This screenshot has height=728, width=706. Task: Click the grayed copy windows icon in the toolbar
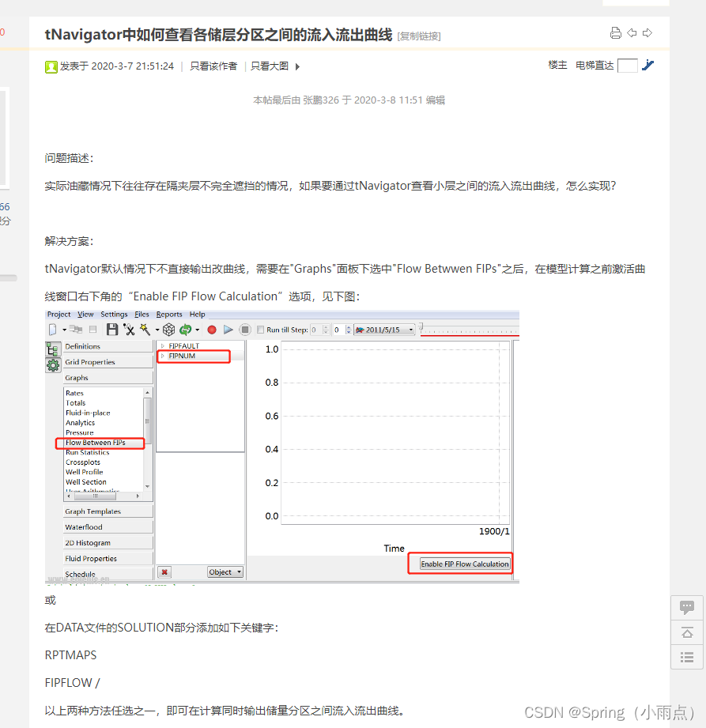(x=76, y=330)
